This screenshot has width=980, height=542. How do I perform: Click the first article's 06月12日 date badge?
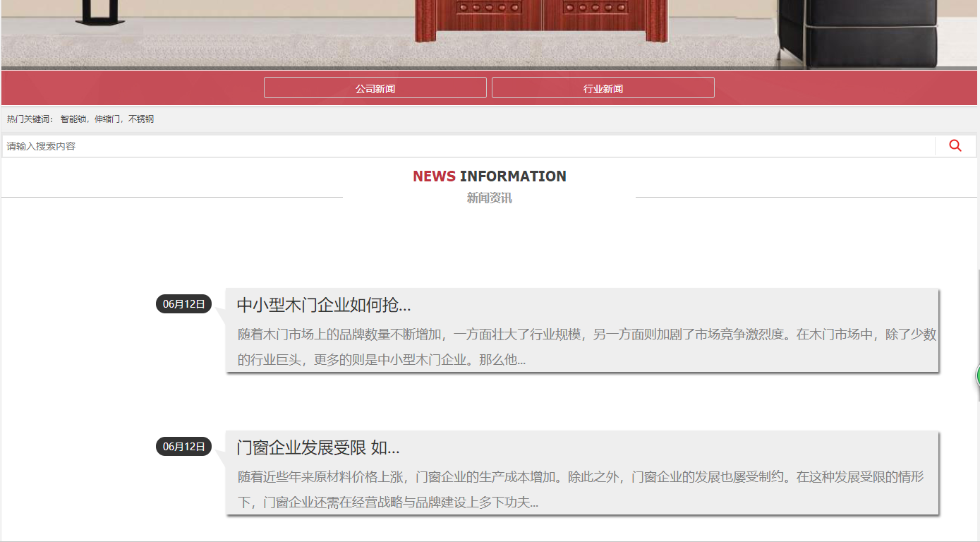coord(183,304)
